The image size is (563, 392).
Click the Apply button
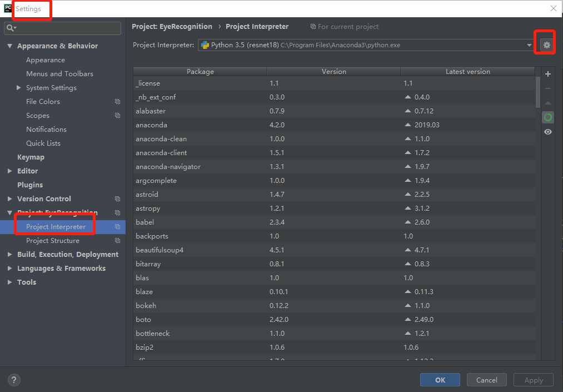[533, 380]
